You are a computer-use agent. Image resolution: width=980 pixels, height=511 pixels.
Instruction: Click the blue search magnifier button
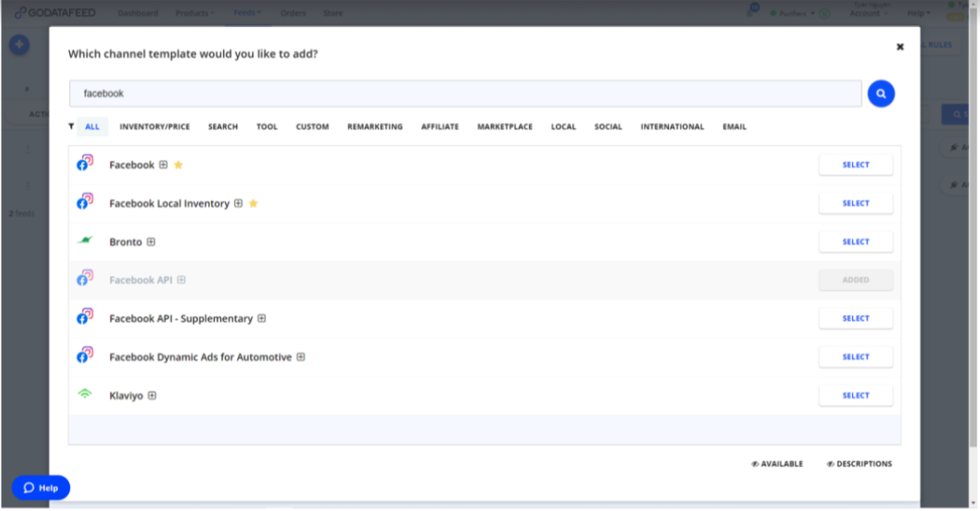(x=881, y=93)
